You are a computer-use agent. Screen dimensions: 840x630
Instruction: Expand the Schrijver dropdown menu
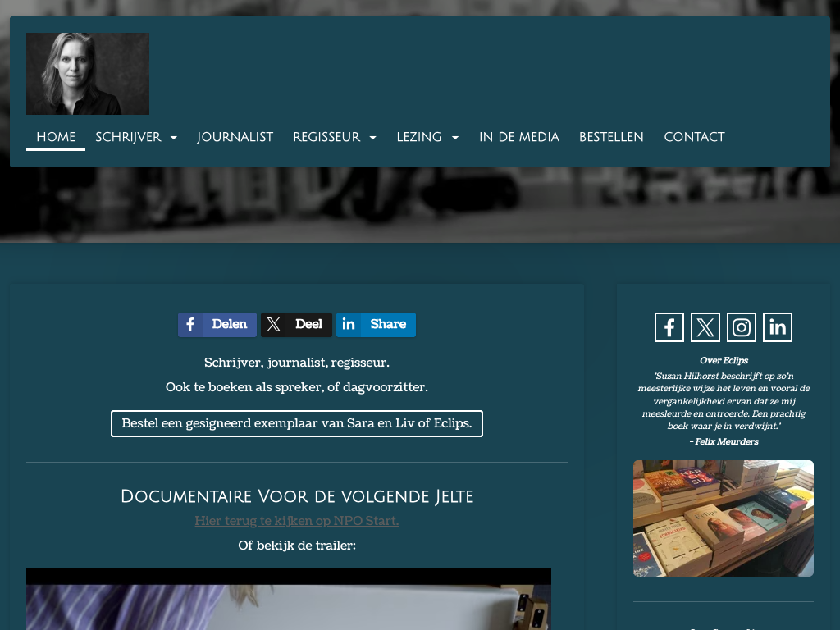coord(136,138)
